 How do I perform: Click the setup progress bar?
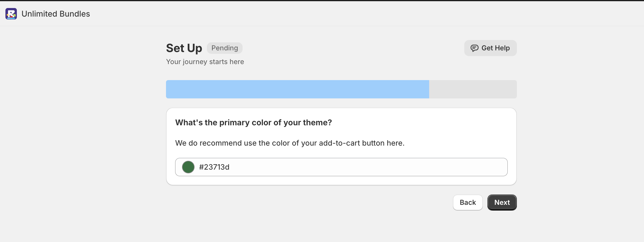[x=341, y=89]
